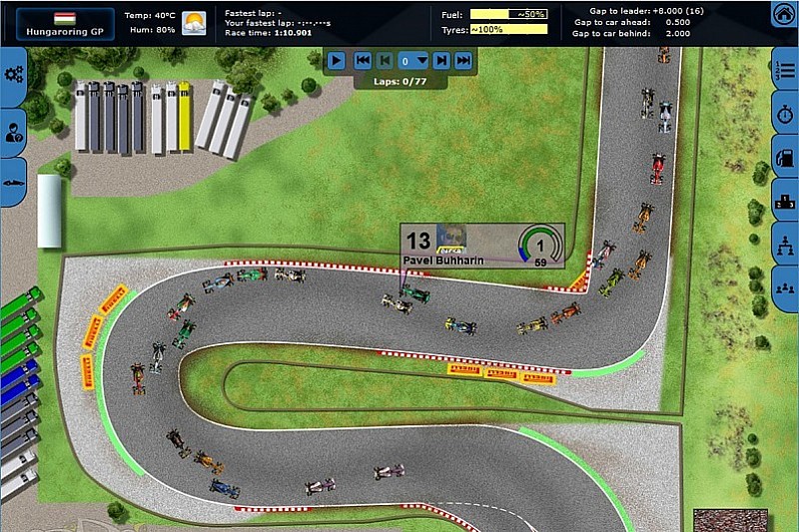Image resolution: width=799 pixels, height=532 pixels.
Task: Open the team members tab
Action: click(785, 289)
